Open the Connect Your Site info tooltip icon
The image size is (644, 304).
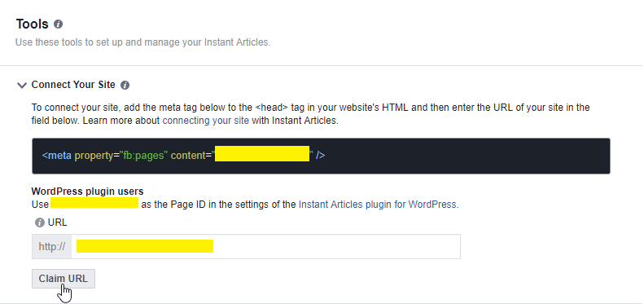click(x=125, y=85)
